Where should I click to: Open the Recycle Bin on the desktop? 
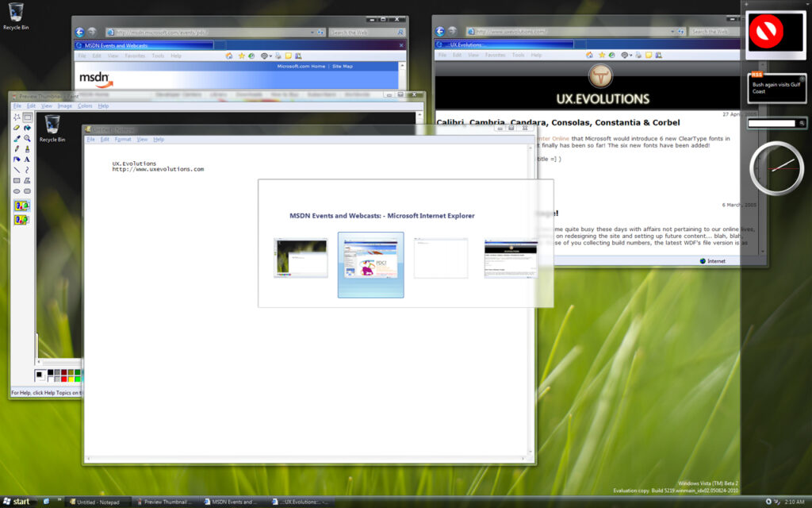point(16,16)
